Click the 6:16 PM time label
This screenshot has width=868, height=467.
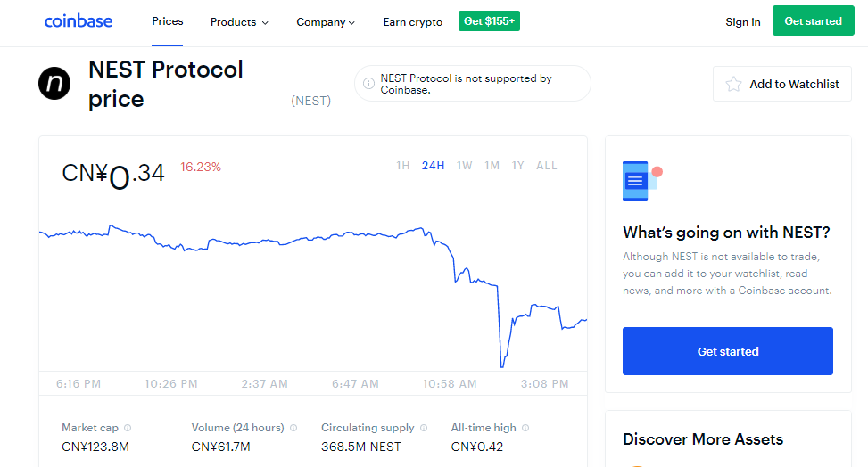coord(79,384)
